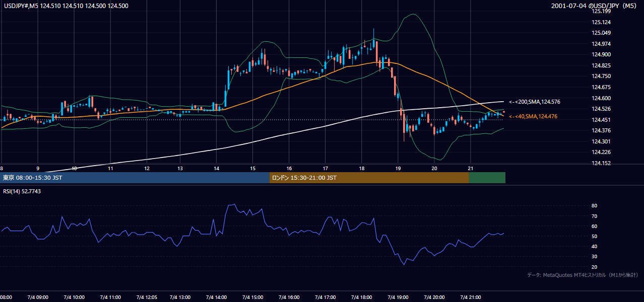Image resolution: width=644 pixels, height=302 pixels.
Task: Click the 7/4 15:00 time axis label
Action: [x=253, y=297]
